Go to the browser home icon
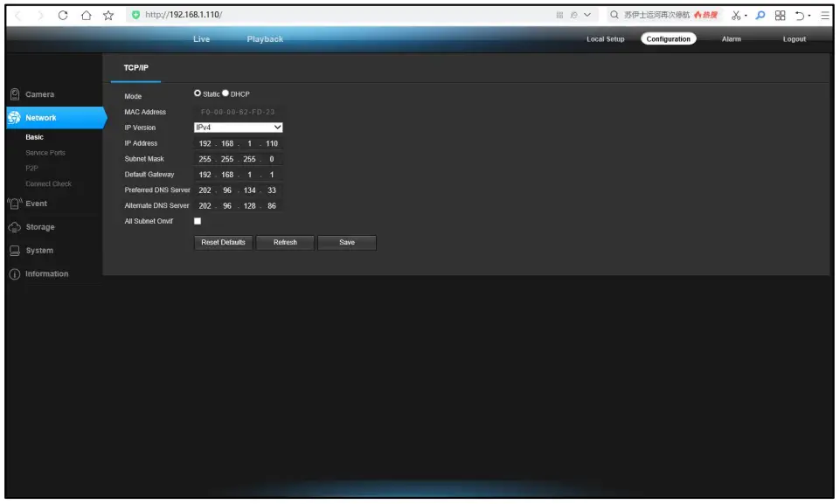Image resolution: width=840 pixels, height=504 pixels. [86, 15]
